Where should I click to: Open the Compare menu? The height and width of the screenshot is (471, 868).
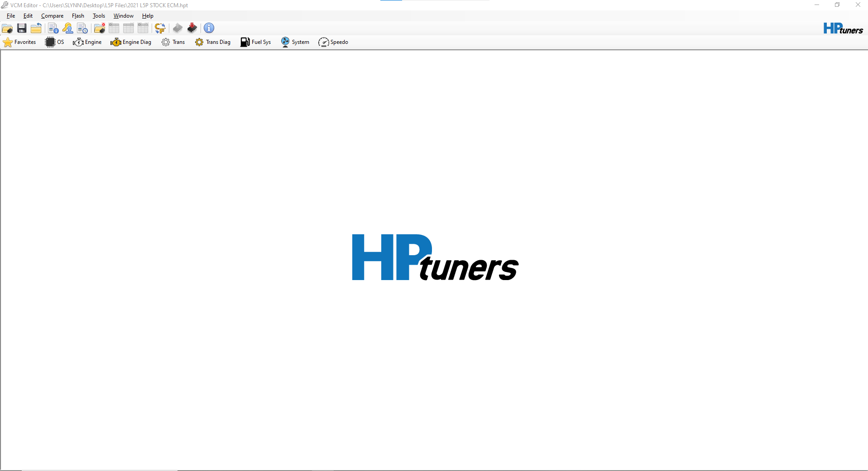click(x=52, y=15)
